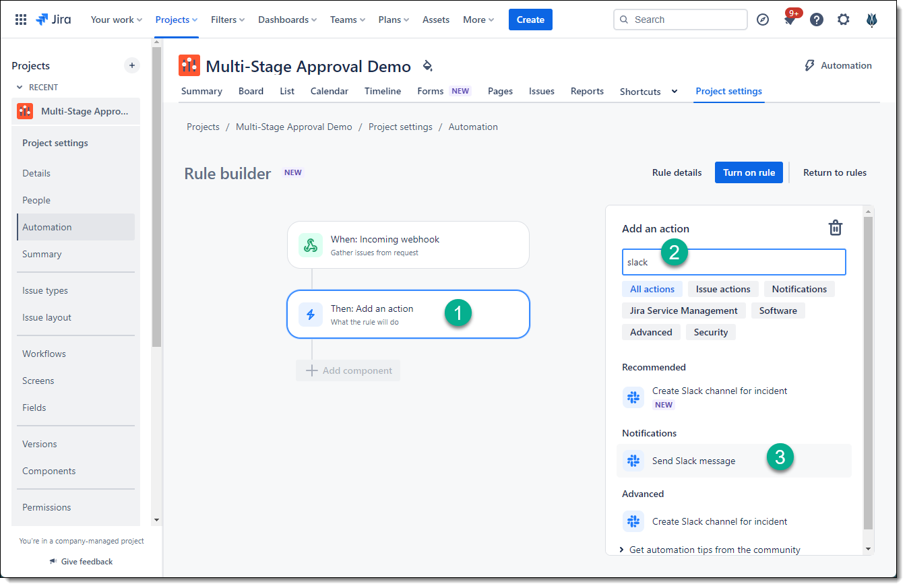The height and width of the screenshot is (588, 907).
Task: Click the plus icon beside Projects
Action: point(132,65)
